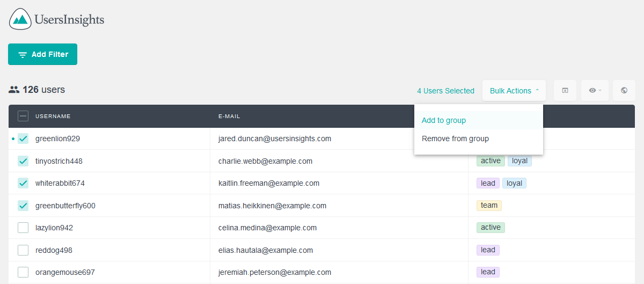Check the lazylion942 row checkbox
The width and height of the screenshot is (644, 284).
tap(23, 228)
